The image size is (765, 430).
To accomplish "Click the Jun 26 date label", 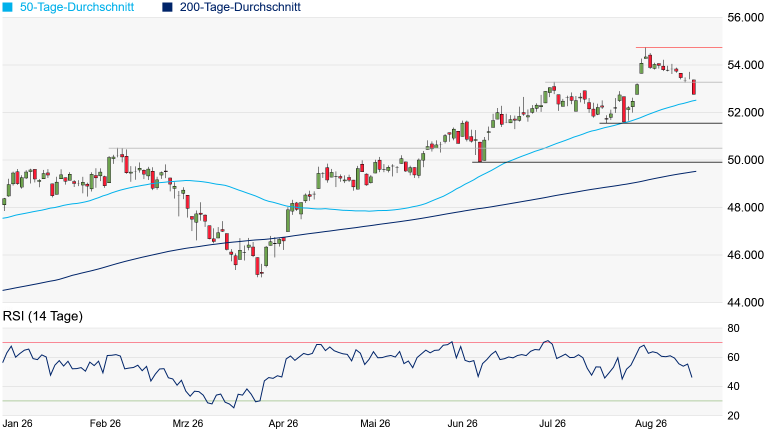I will coord(462,423).
